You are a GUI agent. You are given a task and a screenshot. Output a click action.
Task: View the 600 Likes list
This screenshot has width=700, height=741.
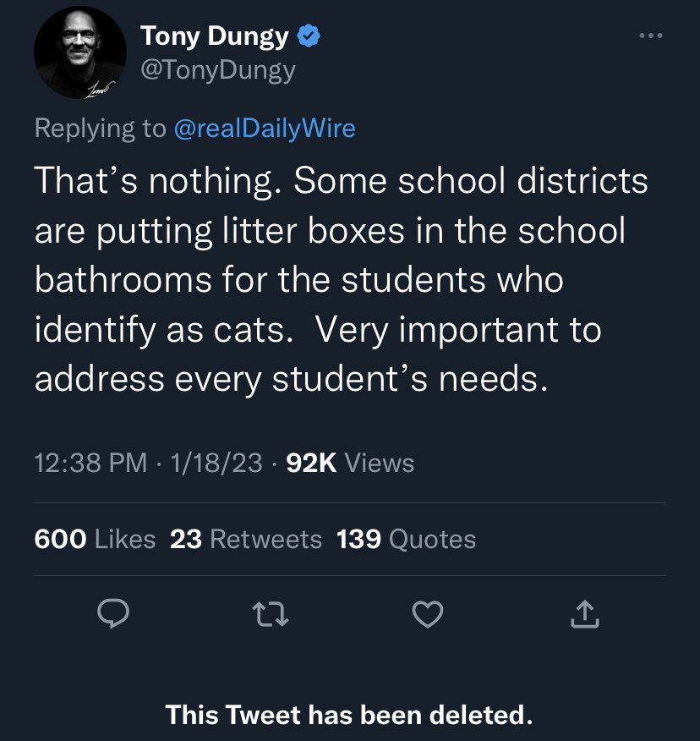[x=95, y=539]
